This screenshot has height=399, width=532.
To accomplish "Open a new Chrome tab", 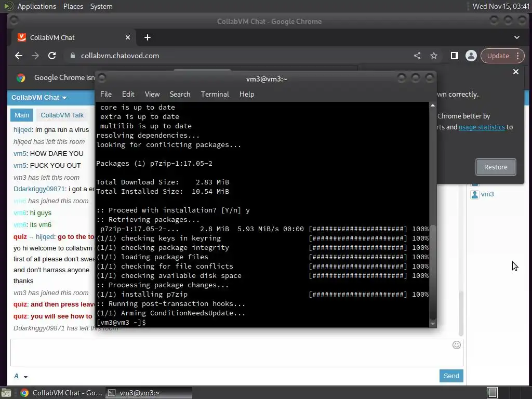I will (147, 37).
